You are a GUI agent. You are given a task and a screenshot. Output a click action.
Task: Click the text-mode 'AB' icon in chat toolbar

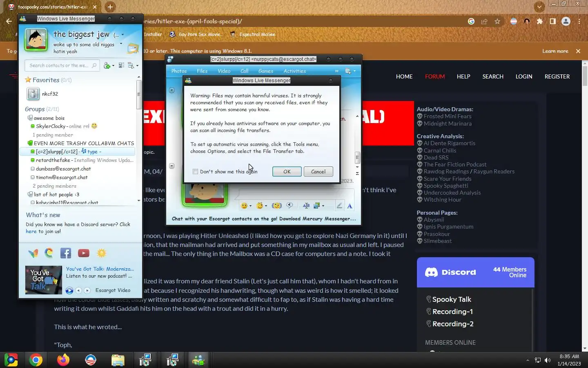[x=306, y=206]
